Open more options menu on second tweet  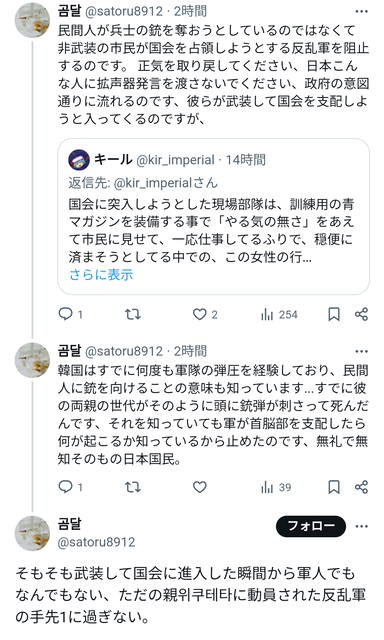(362, 351)
